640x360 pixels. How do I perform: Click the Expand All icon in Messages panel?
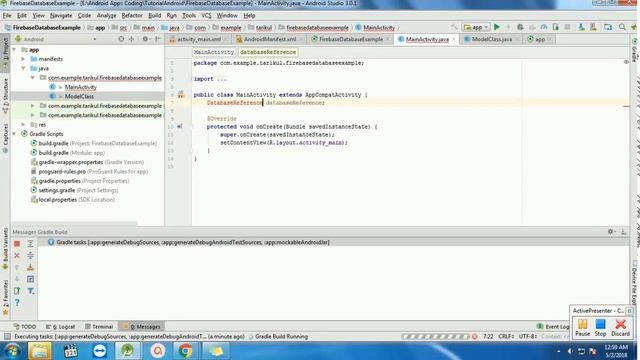tap(31, 244)
